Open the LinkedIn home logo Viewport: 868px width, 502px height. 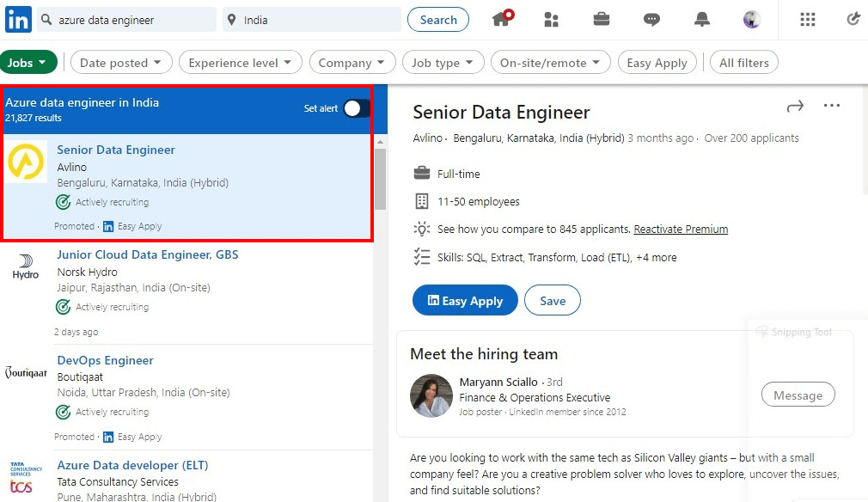[x=18, y=20]
